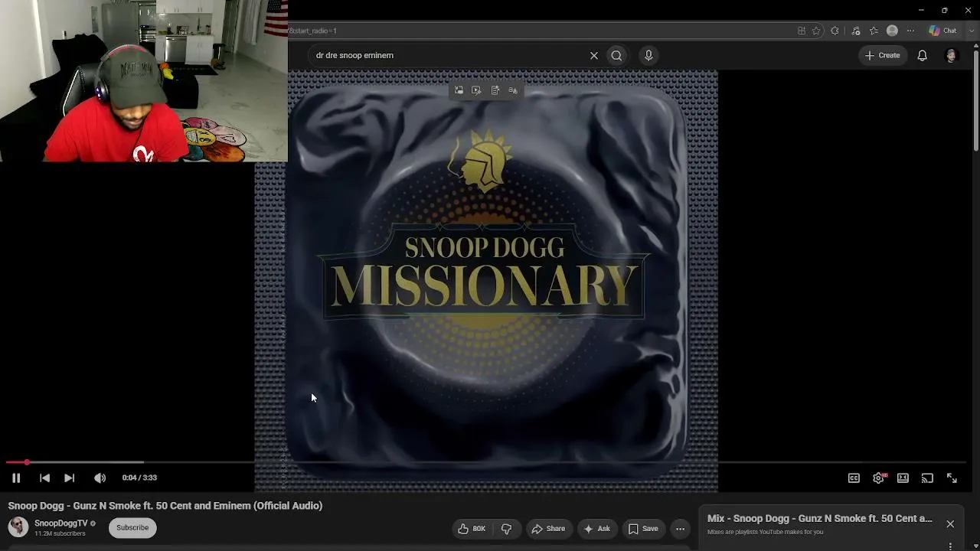
Task: Open the browser media control icon
Action: pos(856,31)
